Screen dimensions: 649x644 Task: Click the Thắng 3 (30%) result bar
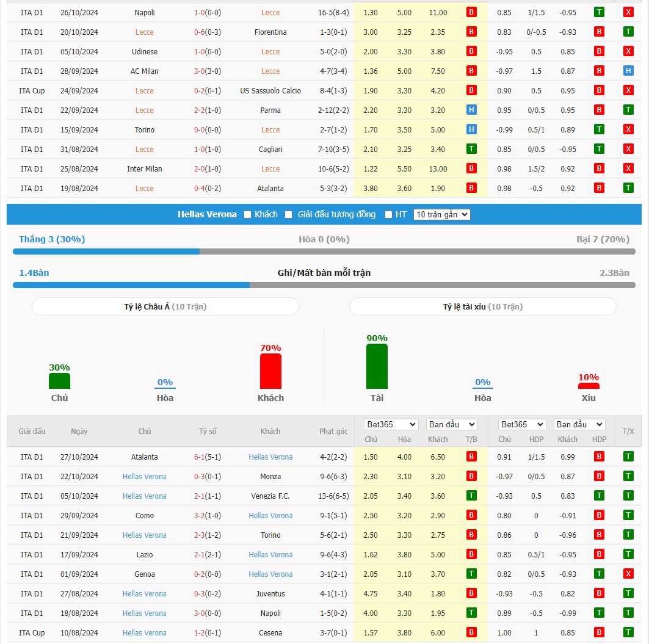[106, 251]
